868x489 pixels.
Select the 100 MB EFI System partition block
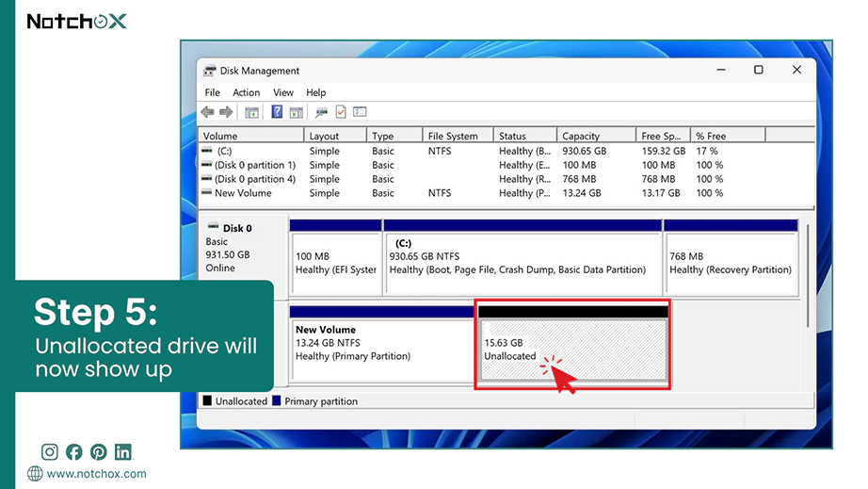(x=335, y=257)
